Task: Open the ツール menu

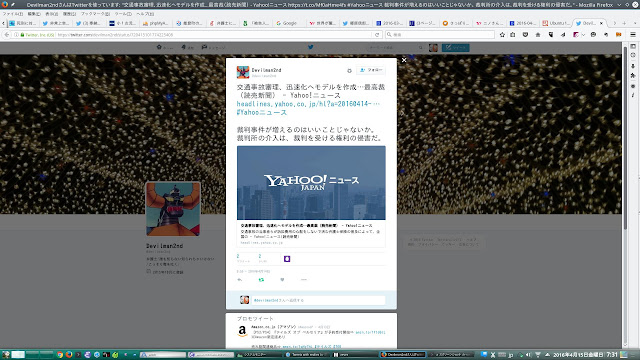Action: point(123,14)
